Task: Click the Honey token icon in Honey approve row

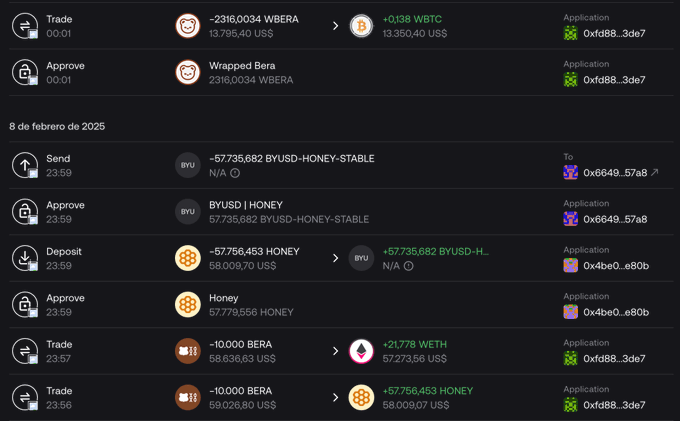Action: 188,305
